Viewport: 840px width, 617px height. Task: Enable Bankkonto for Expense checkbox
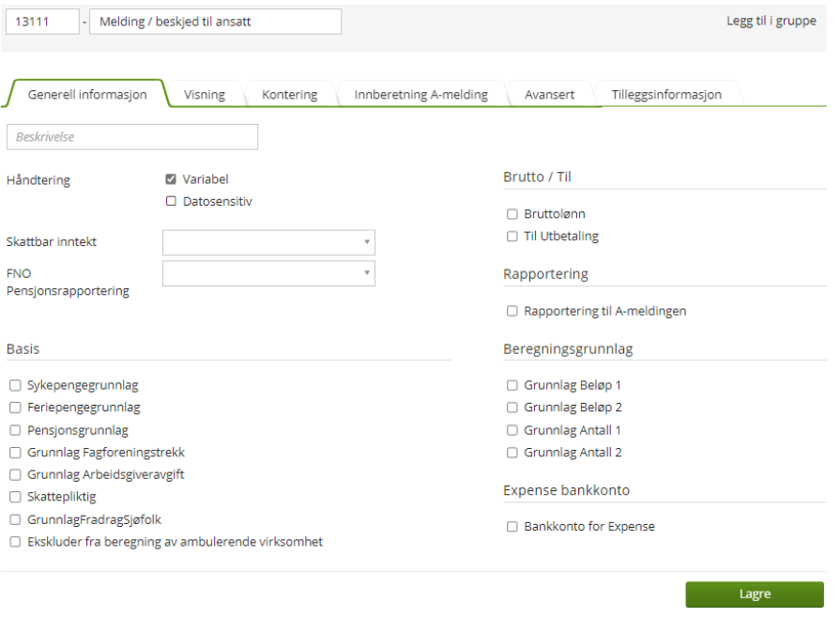(512, 527)
